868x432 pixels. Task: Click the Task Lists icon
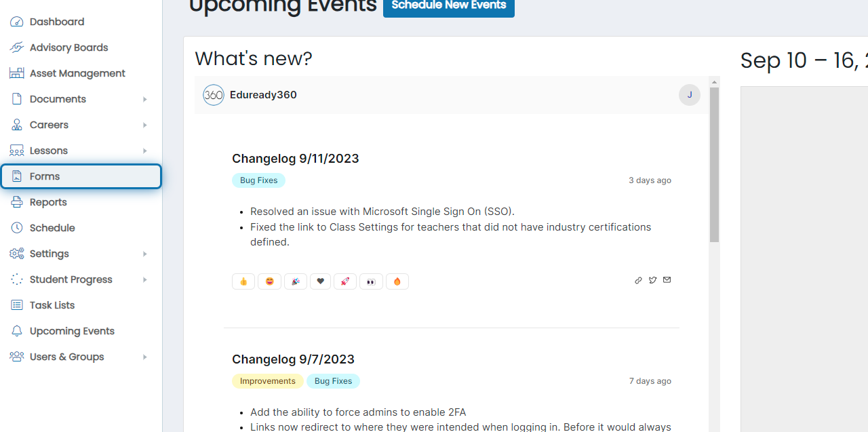(x=17, y=305)
